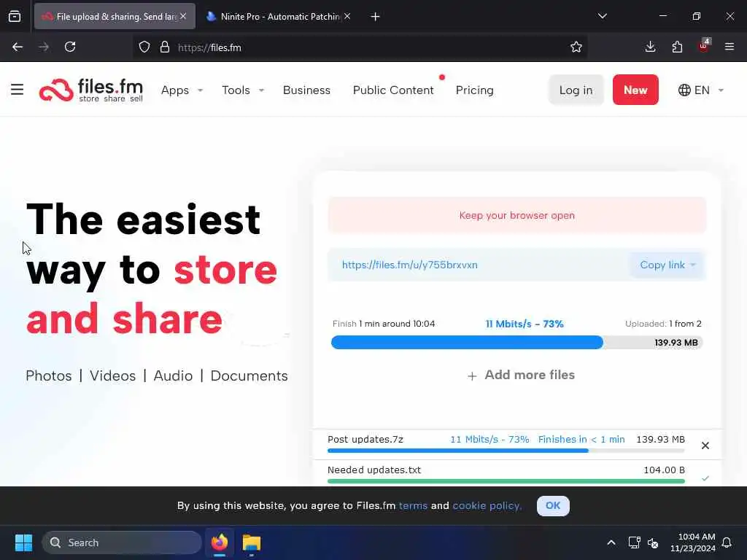Click the 104.00 B file size
This screenshot has height=560, width=747.
point(664,470)
